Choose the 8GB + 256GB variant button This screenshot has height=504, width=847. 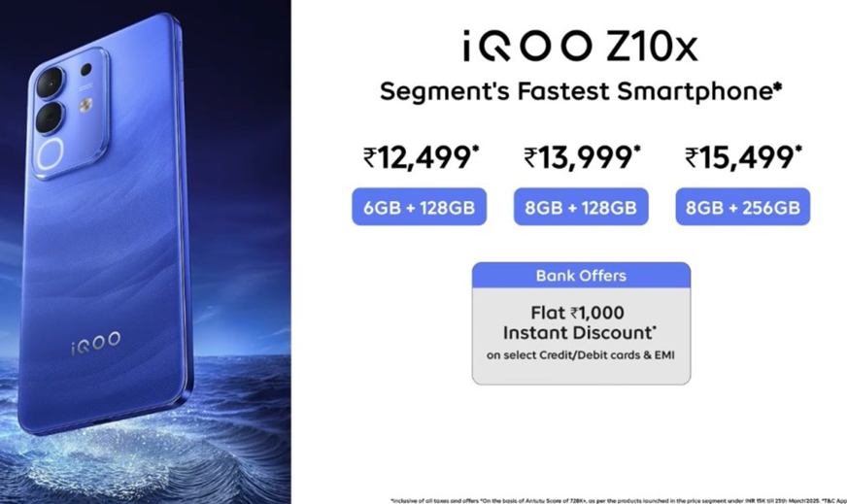(743, 207)
